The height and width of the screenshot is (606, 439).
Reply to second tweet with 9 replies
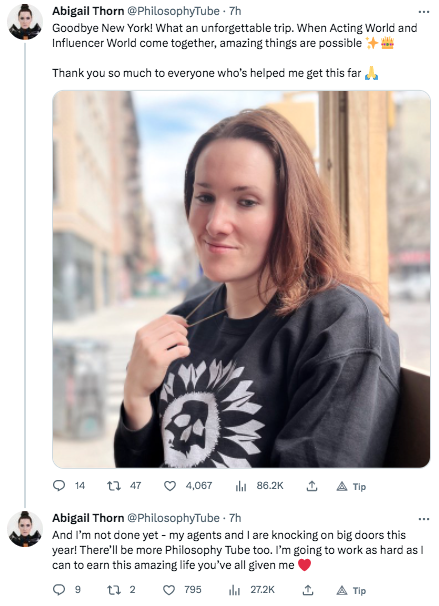tap(59, 589)
